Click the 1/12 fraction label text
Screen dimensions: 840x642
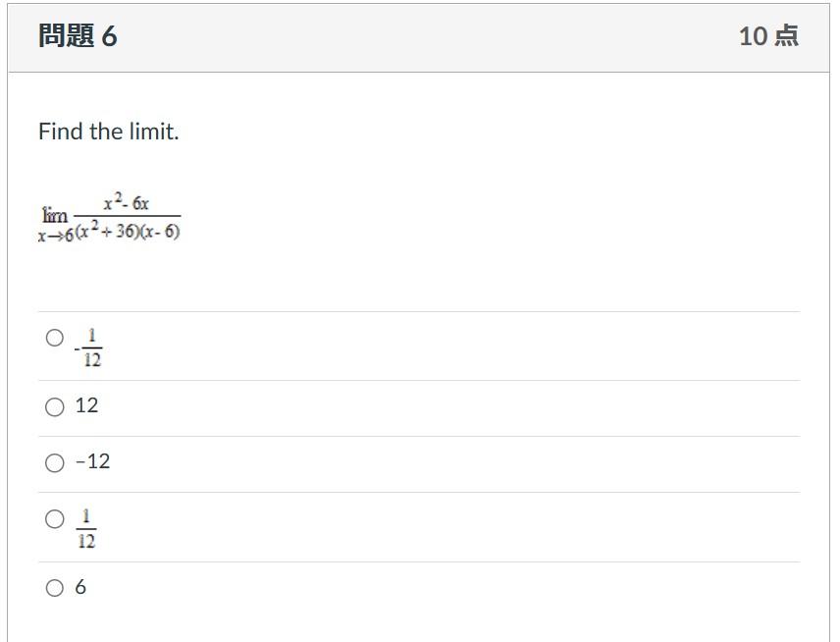[87, 526]
